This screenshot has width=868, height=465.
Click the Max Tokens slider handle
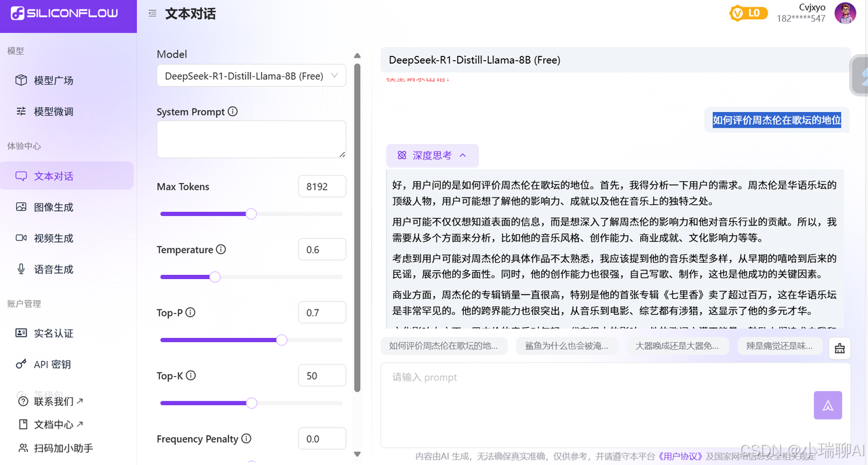(x=251, y=214)
